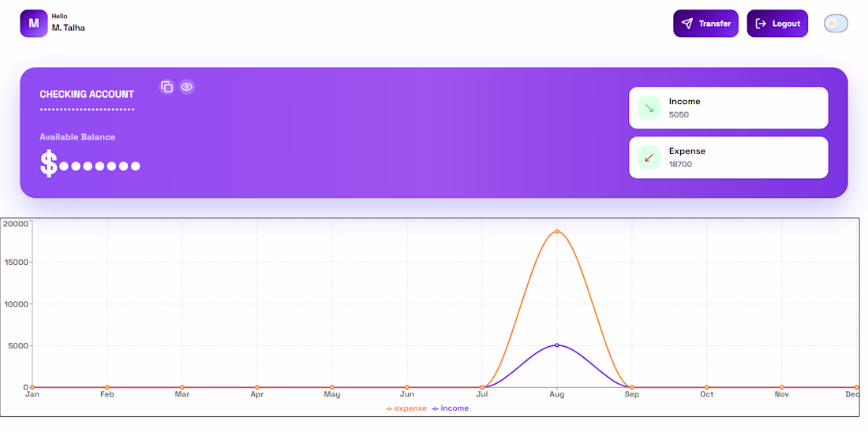Click the expense value 18700

click(x=680, y=164)
